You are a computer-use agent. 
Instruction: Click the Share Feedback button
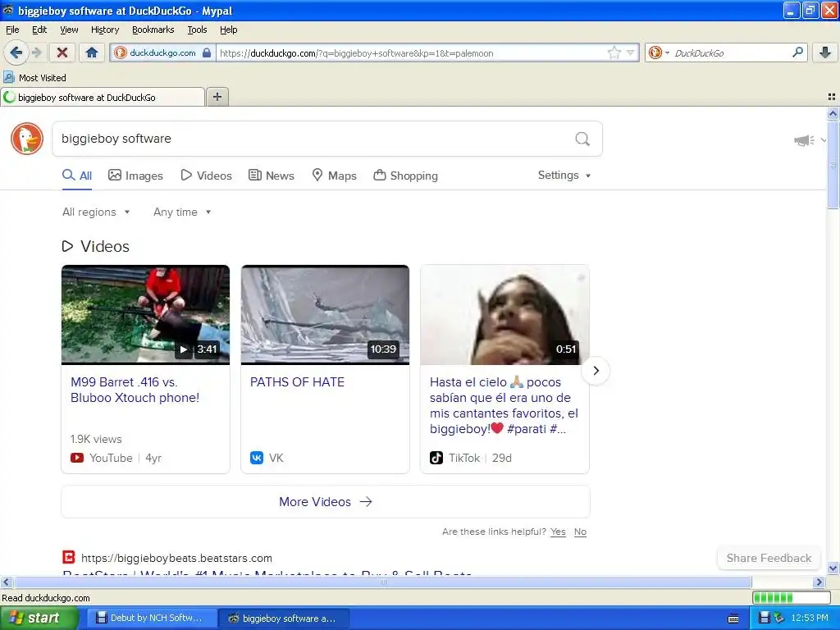(769, 558)
